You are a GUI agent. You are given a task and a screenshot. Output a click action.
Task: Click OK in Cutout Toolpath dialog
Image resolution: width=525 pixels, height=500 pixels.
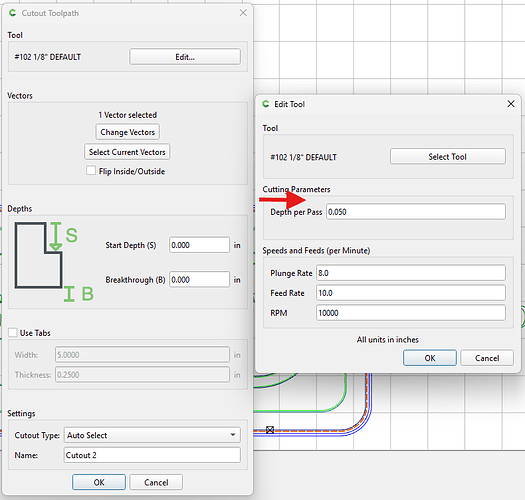[x=99, y=482]
